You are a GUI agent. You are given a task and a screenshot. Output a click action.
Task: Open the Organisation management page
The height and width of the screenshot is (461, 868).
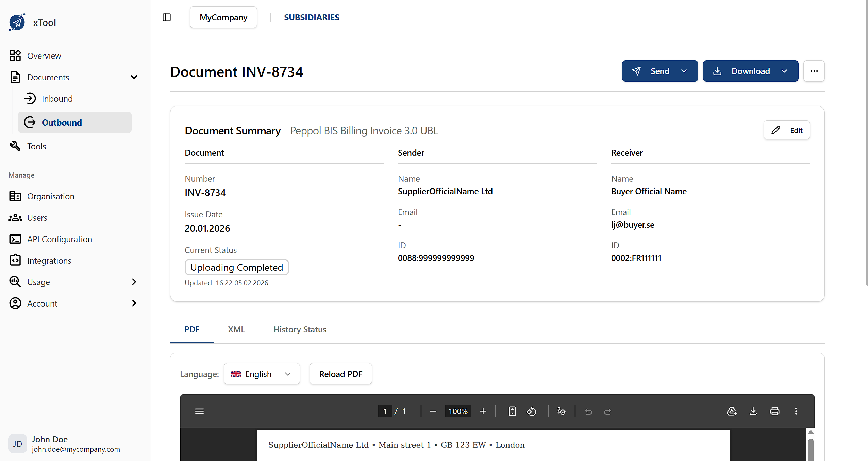(x=51, y=196)
